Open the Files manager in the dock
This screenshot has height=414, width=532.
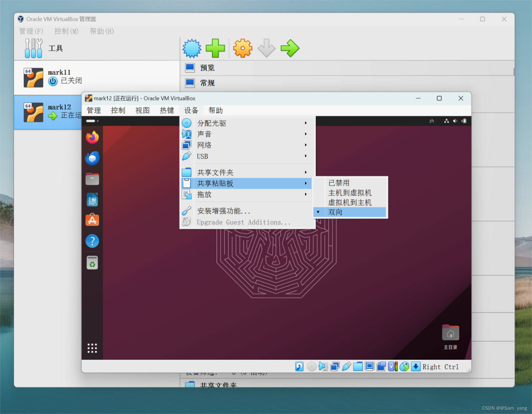92,179
